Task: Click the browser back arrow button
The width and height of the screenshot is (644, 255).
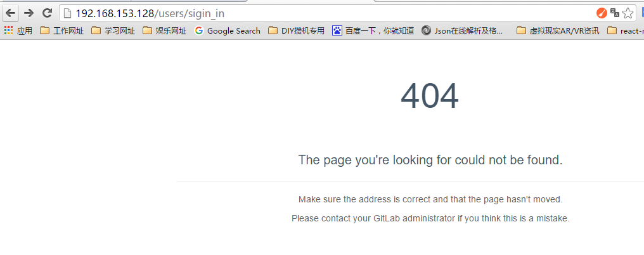Action: pos(10,13)
